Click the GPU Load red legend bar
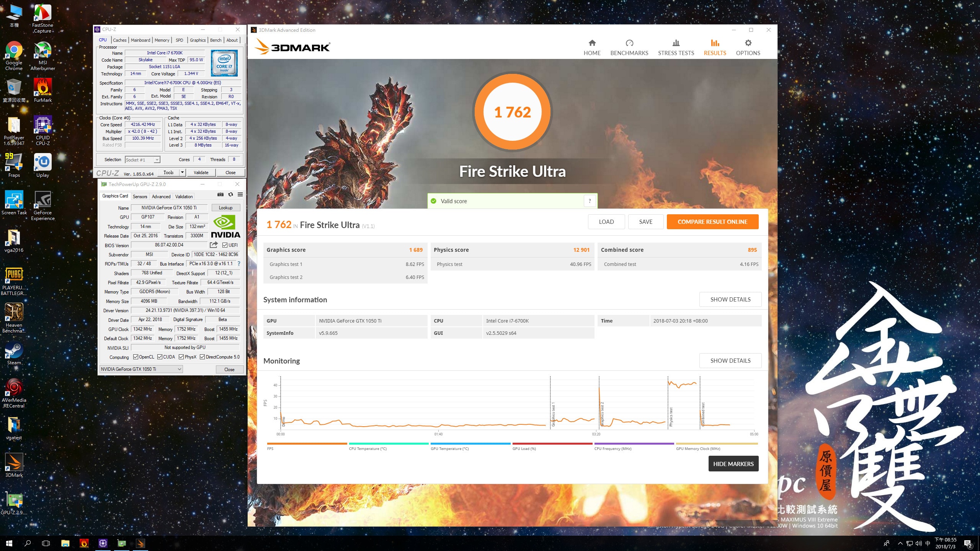 tap(552, 444)
